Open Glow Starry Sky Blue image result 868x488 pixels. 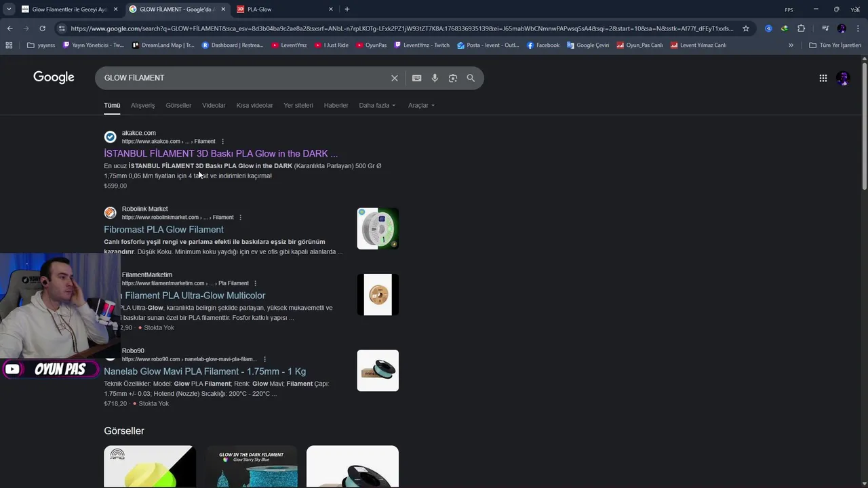pyautogui.click(x=252, y=466)
